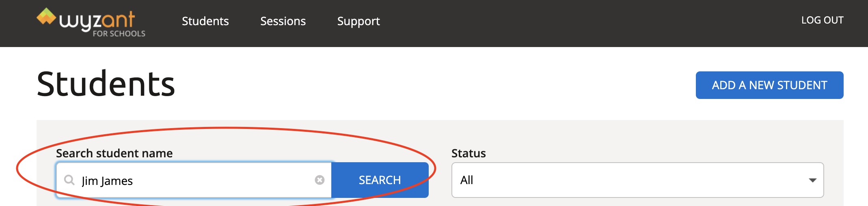
Task: Click the LOG OUT link
Action: tap(822, 20)
